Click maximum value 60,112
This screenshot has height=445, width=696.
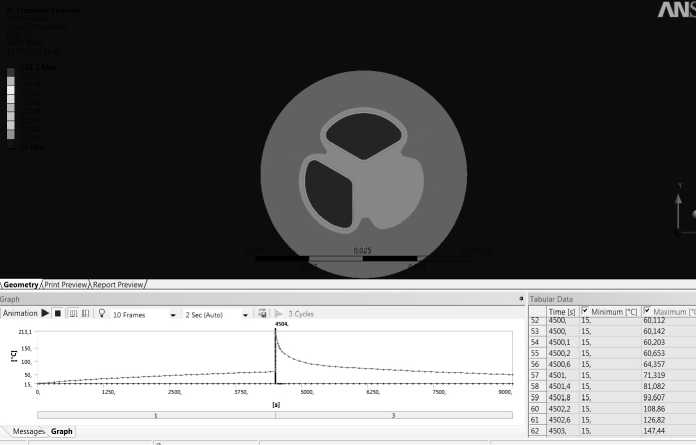click(654, 320)
